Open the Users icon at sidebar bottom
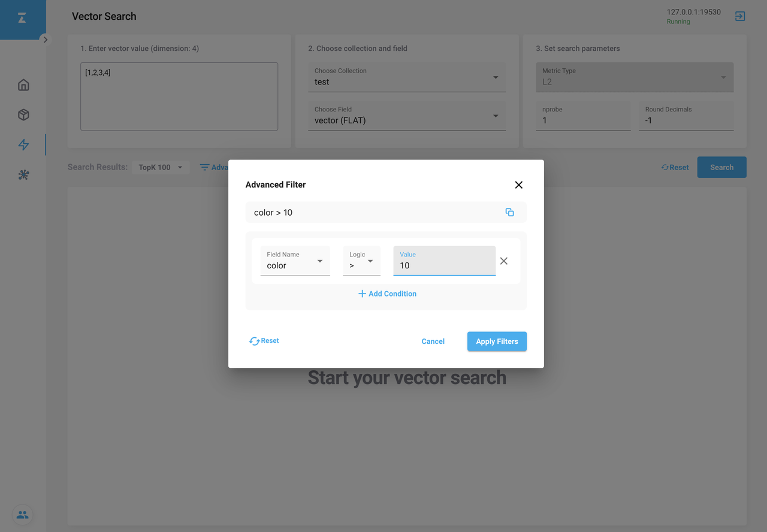Image resolution: width=767 pixels, height=532 pixels. [x=22, y=515]
